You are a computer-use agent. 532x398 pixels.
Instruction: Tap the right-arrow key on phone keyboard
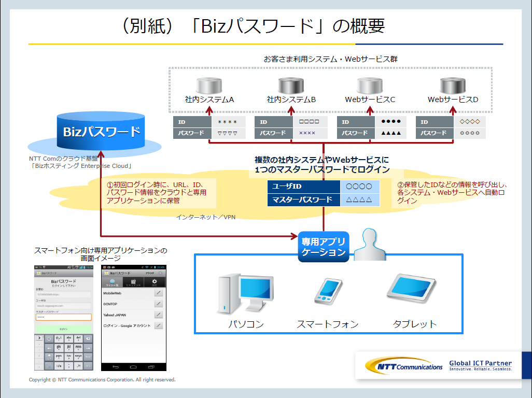coord(88,348)
